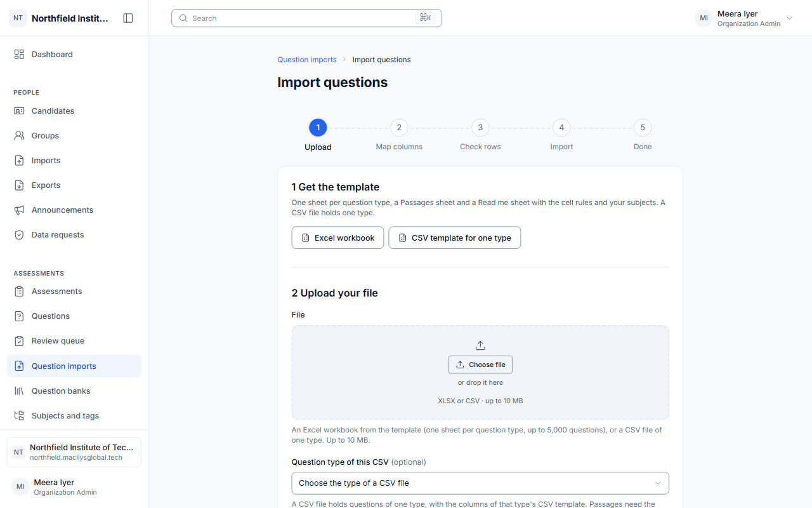Viewport: 812px width, 508px height.
Task: Go to Question banks page
Action: 74,391
